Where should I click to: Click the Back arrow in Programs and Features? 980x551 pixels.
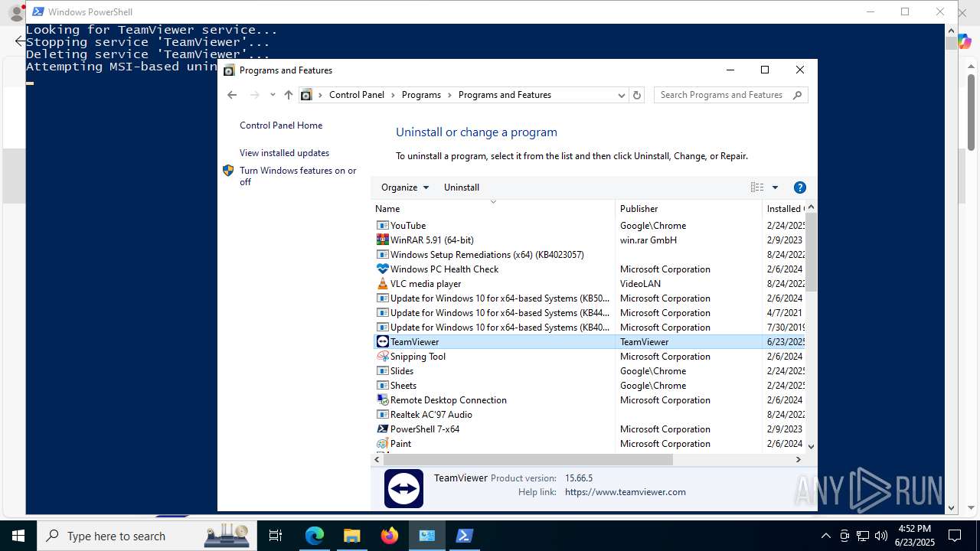pos(232,95)
